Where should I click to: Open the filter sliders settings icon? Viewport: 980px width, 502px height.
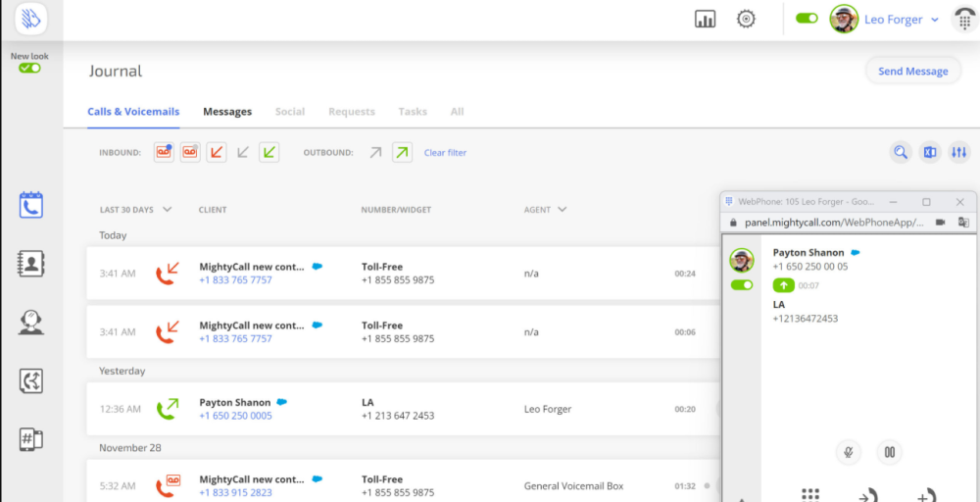(x=959, y=152)
